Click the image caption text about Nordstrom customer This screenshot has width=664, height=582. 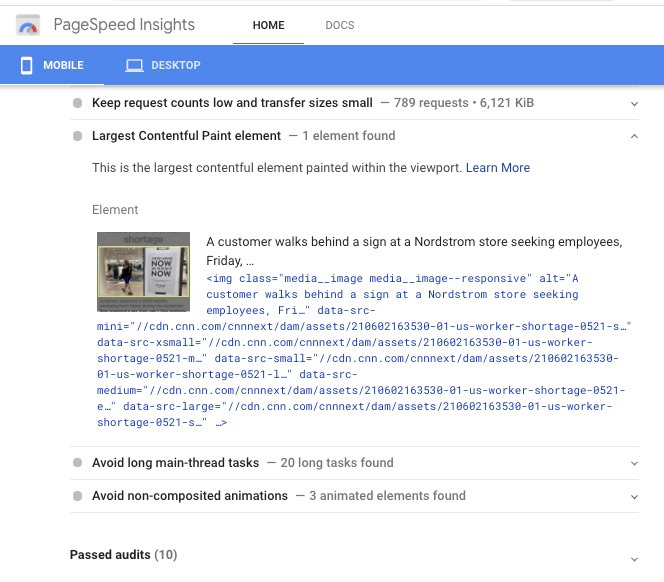414,250
